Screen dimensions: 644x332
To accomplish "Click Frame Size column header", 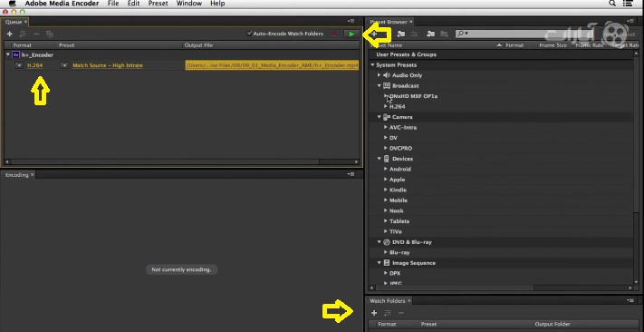I will click(553, 45).
